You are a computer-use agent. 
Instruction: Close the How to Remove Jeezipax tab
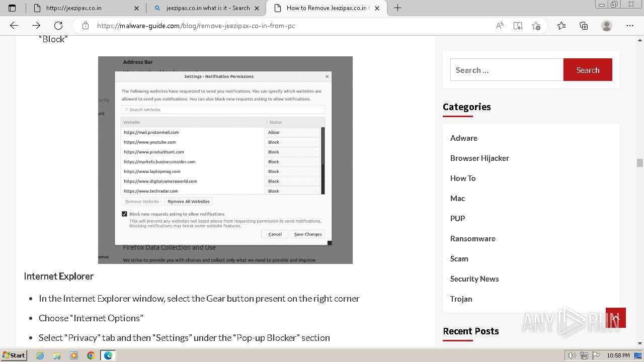pyautogui.click(x=377, y=8)
